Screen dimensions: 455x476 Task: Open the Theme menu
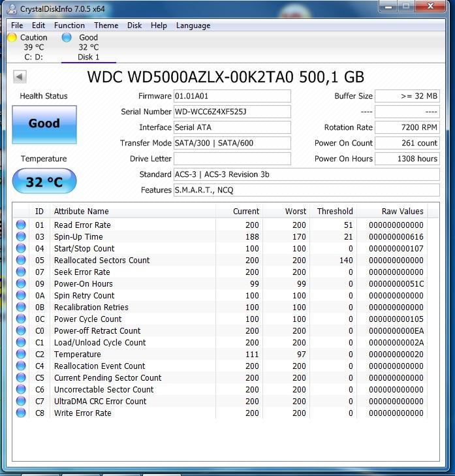tap(106, 25)
